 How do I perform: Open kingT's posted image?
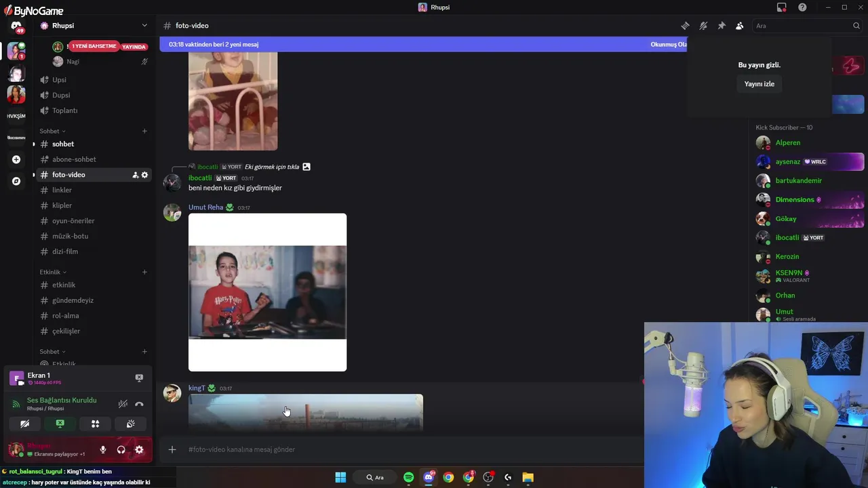coord(306,412)
